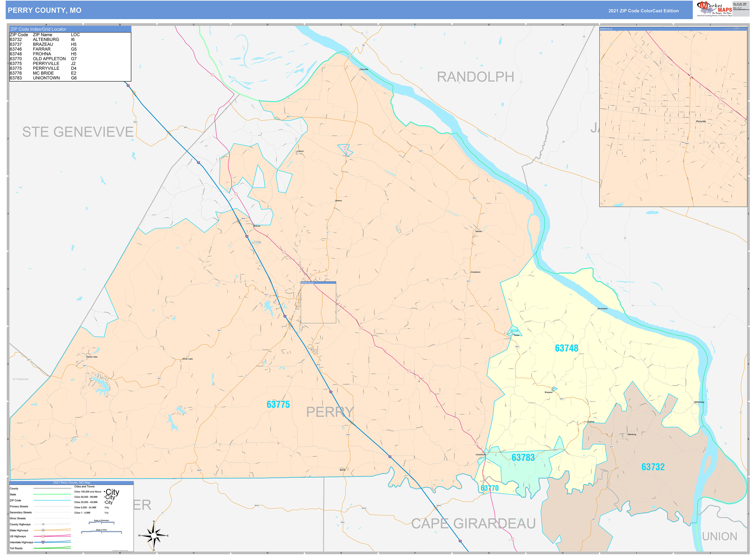Click the Scale in Miles label
Image resolution: width=756 pixels, height=555 pixels.
tap(101, 530)
